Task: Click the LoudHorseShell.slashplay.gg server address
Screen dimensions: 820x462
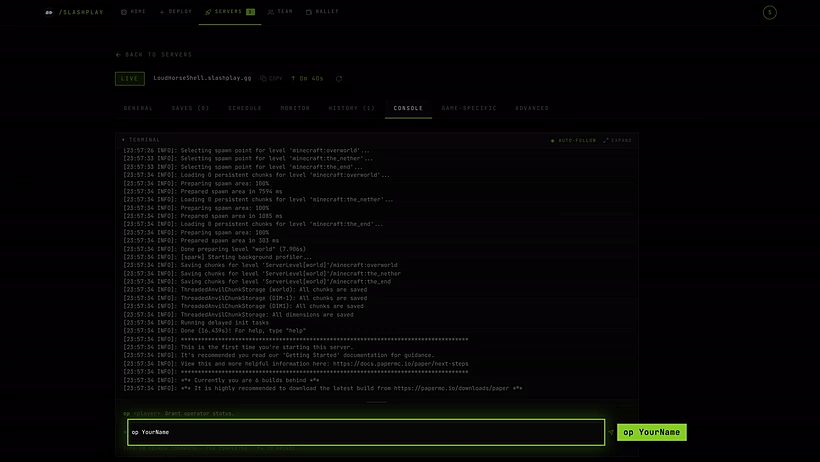Action: pyautogui.click(x=202, y=78)
